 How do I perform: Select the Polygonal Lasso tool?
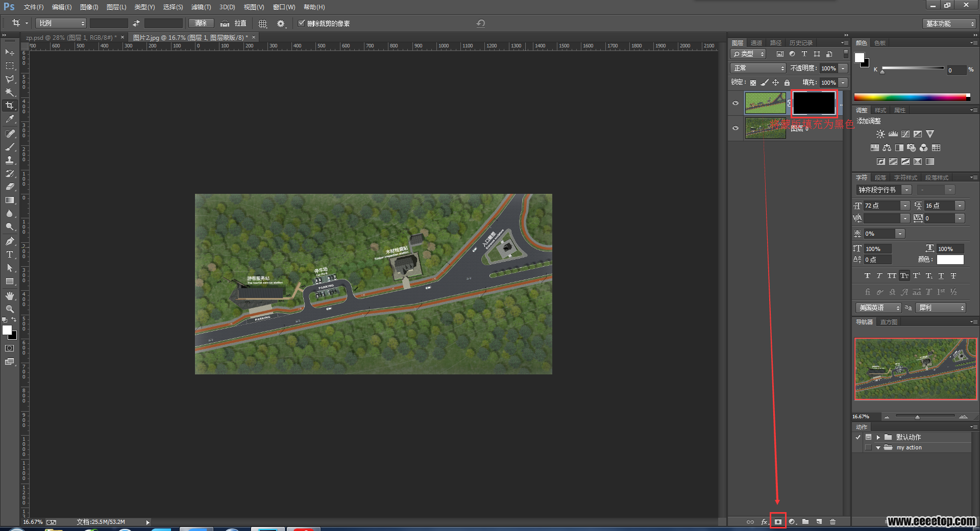[x=10, y=79]
